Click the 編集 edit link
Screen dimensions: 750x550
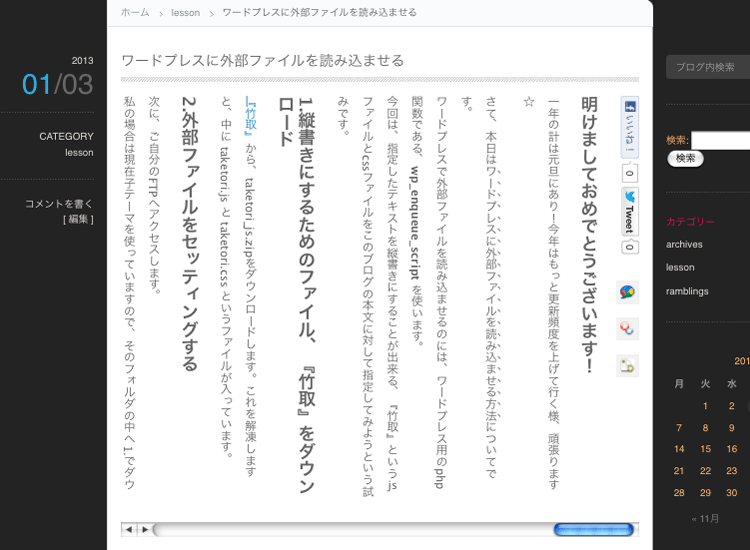pos(78,219)
